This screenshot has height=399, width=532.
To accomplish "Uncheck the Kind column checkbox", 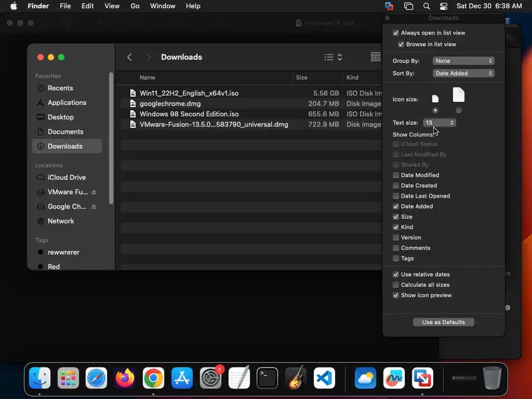I will pyautogui.click(x=395, y=227).
